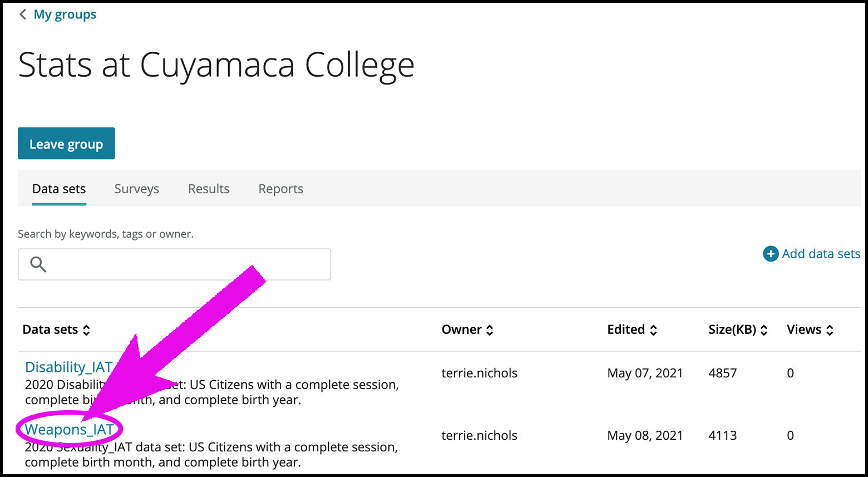
Task: Click the Edited column header label
Action: [626, 330]
